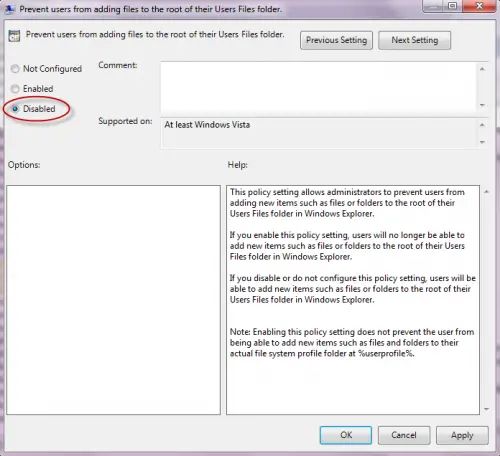Cancel the policy dialog
Viewport: 500px width, 456px height.
click(404, 435)
